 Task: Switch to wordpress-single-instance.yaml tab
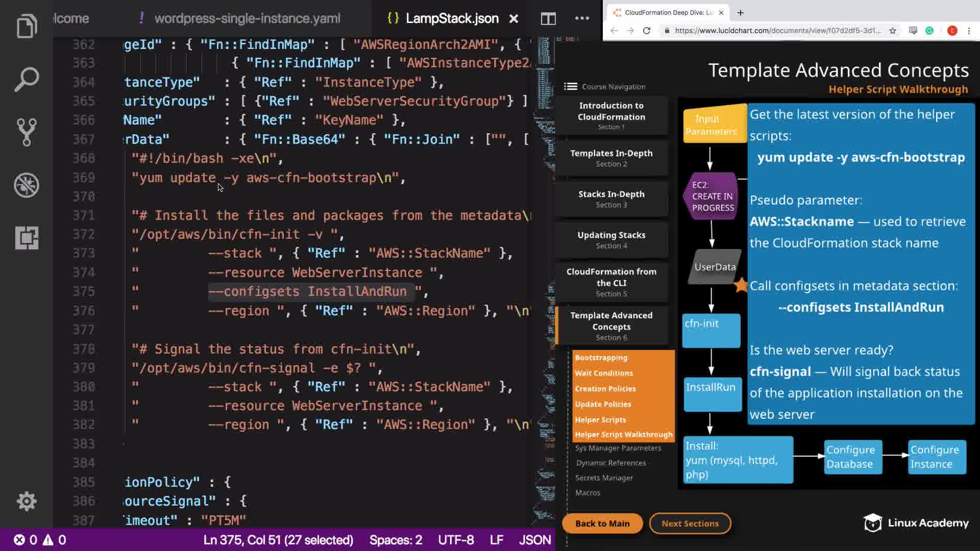247,19
